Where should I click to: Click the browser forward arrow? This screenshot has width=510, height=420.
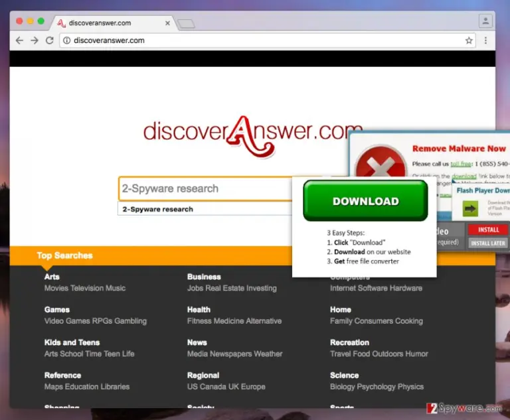35,40
